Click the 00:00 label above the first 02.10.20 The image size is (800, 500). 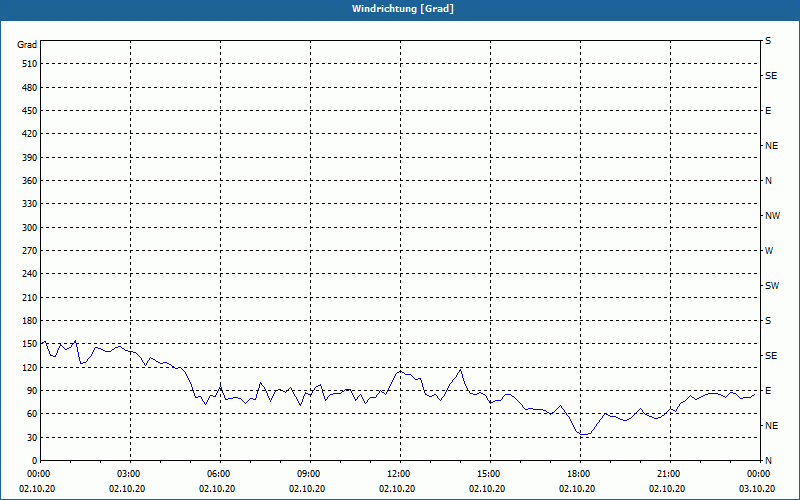tap(37, 474)
